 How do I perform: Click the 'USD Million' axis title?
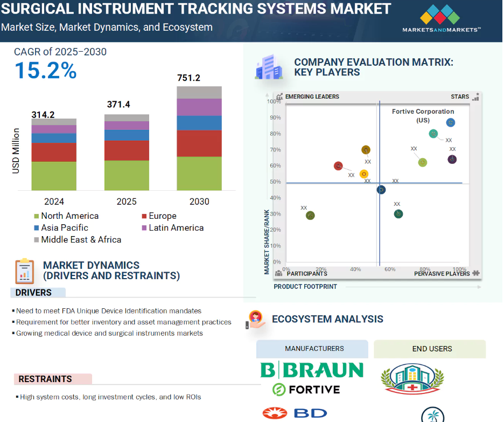pos(16,151)
